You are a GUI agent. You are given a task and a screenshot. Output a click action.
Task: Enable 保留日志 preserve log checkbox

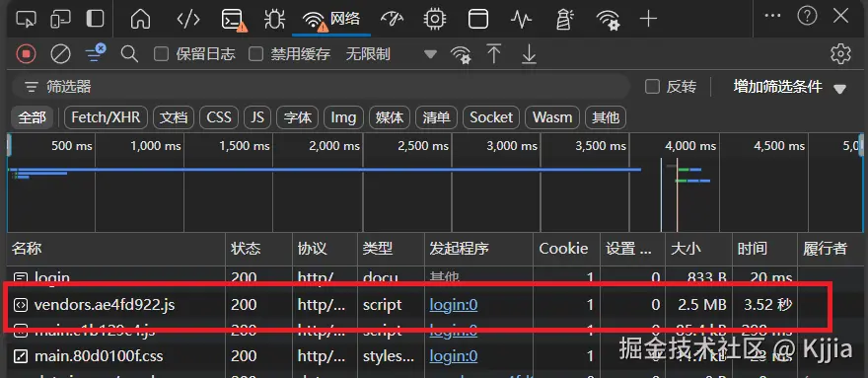coord(161,53)
